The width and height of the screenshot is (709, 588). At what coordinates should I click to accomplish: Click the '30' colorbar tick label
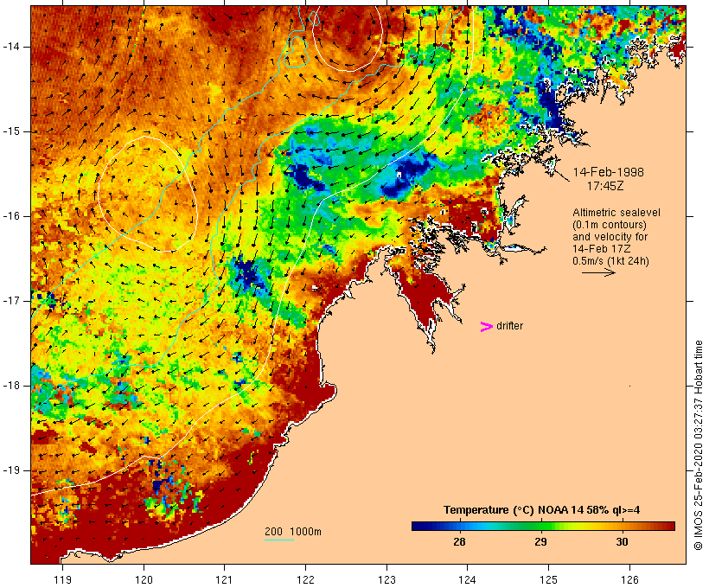(622, 542)
